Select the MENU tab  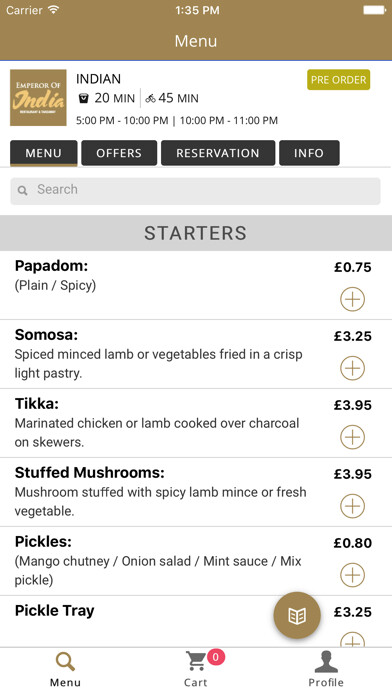pyautogui.click(x=44, y=153)
